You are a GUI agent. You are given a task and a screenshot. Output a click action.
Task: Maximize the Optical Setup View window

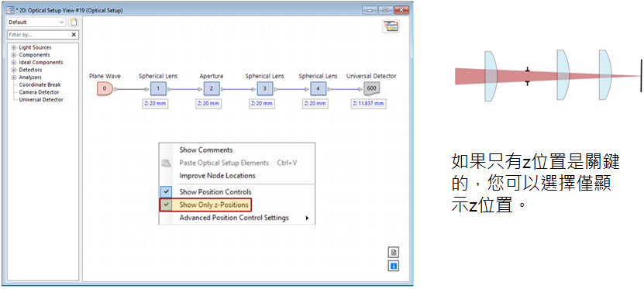(x=385, y=10)
